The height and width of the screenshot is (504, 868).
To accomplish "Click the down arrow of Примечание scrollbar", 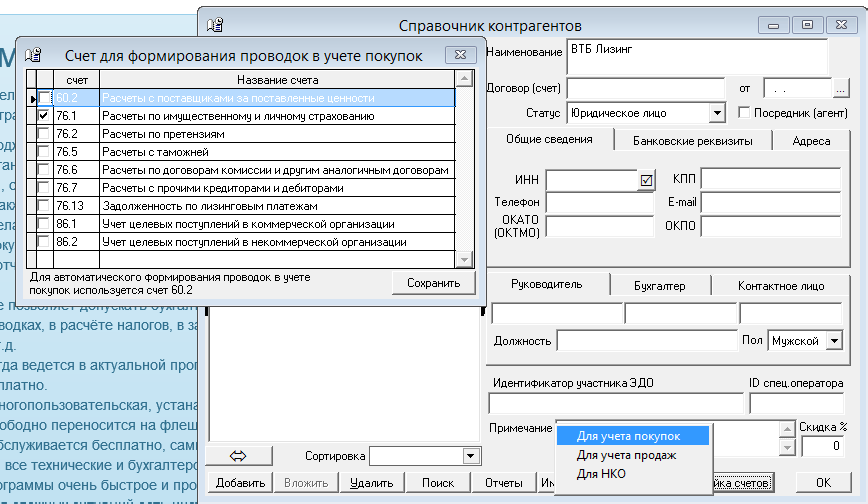I will point(787,447).
